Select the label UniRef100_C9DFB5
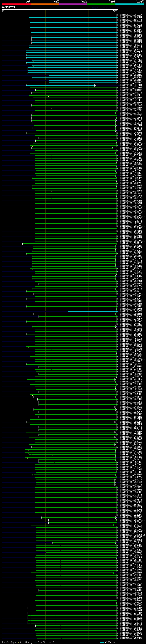Viewport: 146px width, 644px height. click(x=131, y=82)
